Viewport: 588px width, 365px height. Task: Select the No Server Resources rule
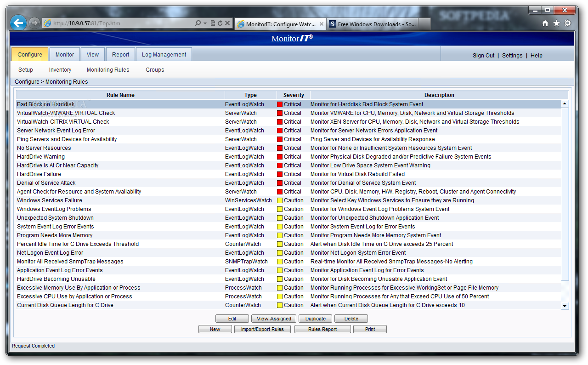(x=288, y=148)
